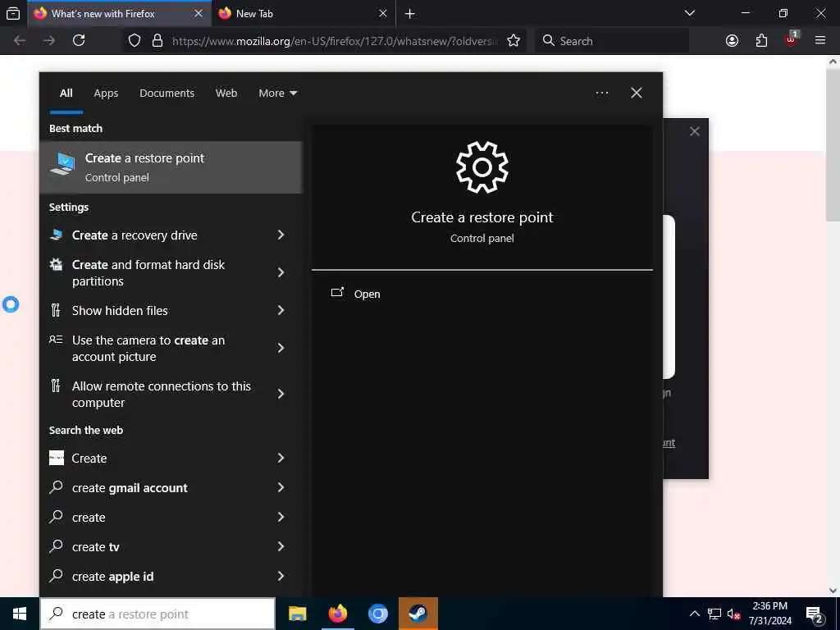
Task: Click the taskbar search box
Action: click(x=157, y=614)
